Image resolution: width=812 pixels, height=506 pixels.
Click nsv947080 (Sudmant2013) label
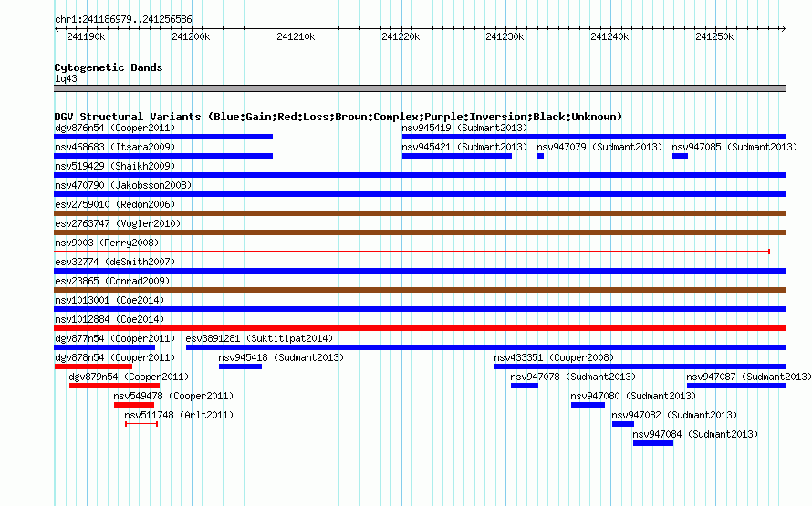coord(633,396)
